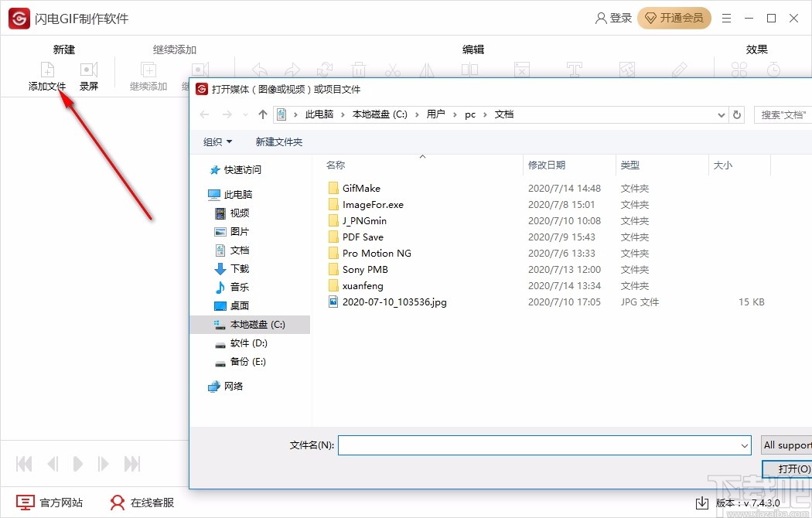Screen dimensions: 812x518
Task: Open 官方网站 official website link
Action: (49, 503)
